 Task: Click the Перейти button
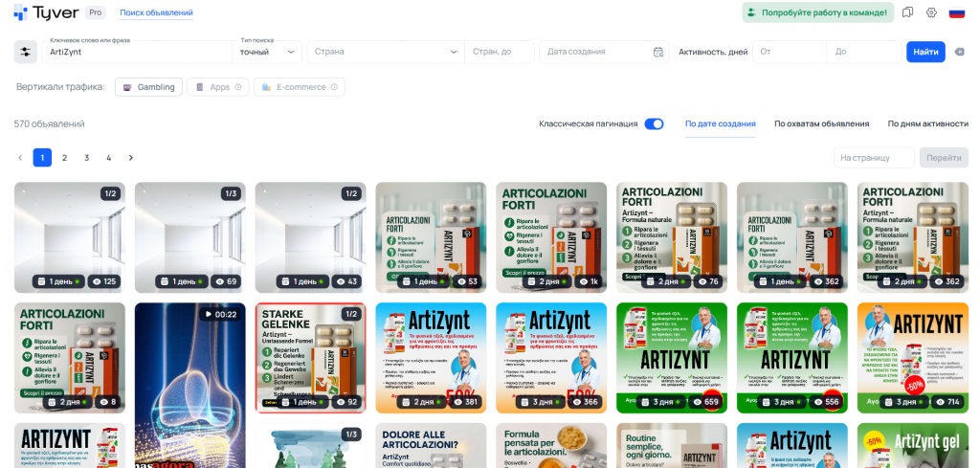944,158
